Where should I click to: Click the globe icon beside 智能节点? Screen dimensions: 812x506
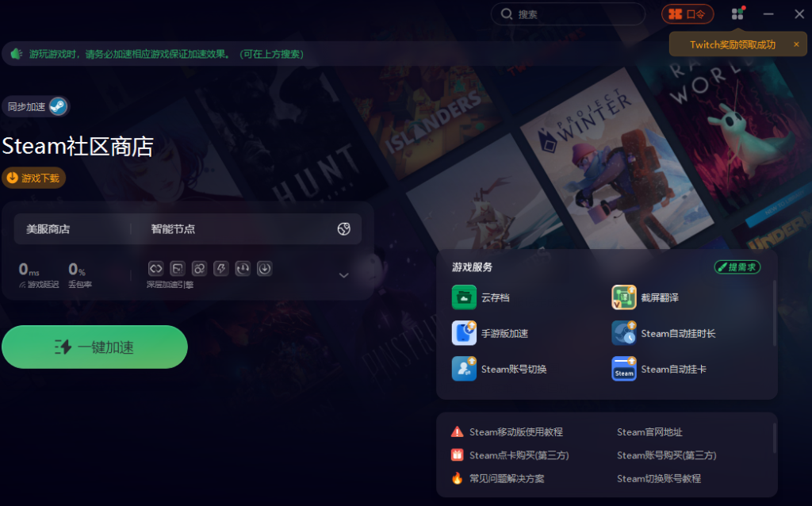tap(344, 229)
